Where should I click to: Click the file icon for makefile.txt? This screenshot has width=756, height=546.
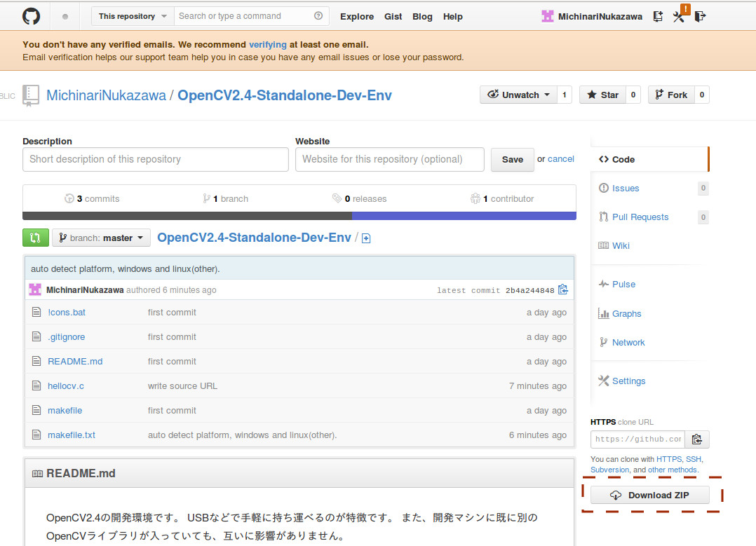(x=36, y=435)
